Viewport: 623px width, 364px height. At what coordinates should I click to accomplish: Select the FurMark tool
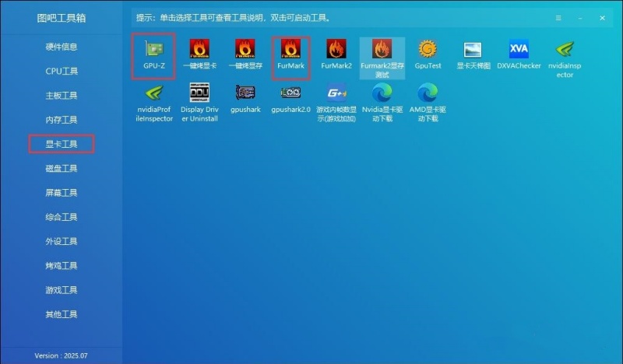290,56
